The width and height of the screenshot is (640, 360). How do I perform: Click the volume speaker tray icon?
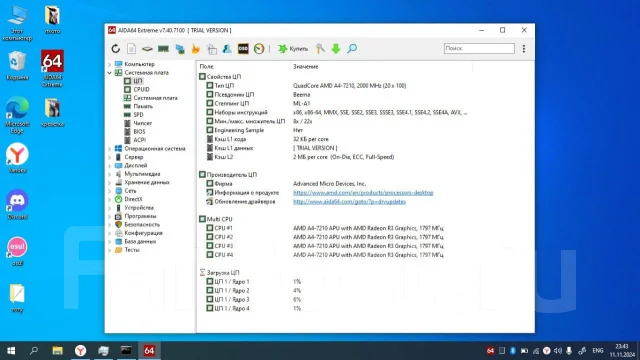point(558,351)
